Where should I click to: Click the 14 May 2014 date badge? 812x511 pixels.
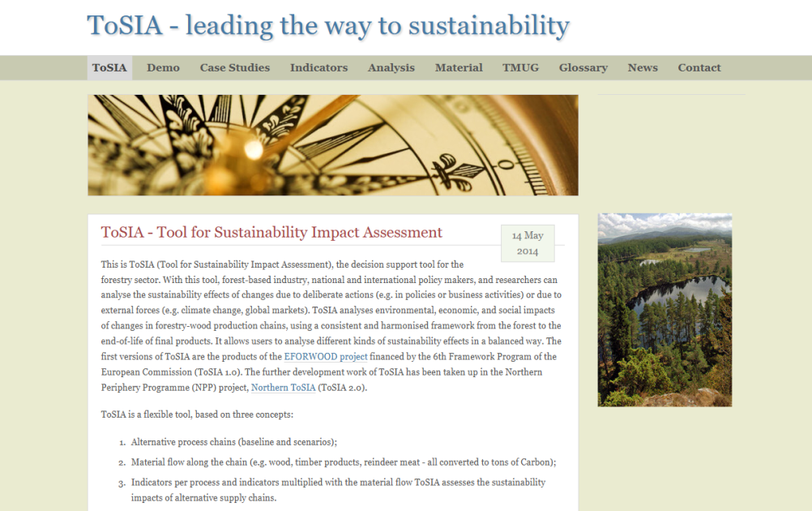528,243
